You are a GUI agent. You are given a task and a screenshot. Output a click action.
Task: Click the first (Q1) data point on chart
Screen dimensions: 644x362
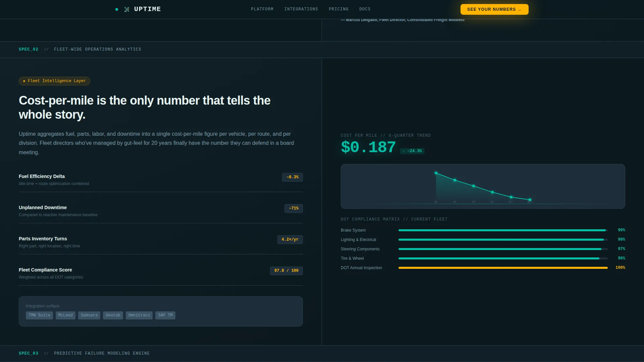tap(436, 173)
